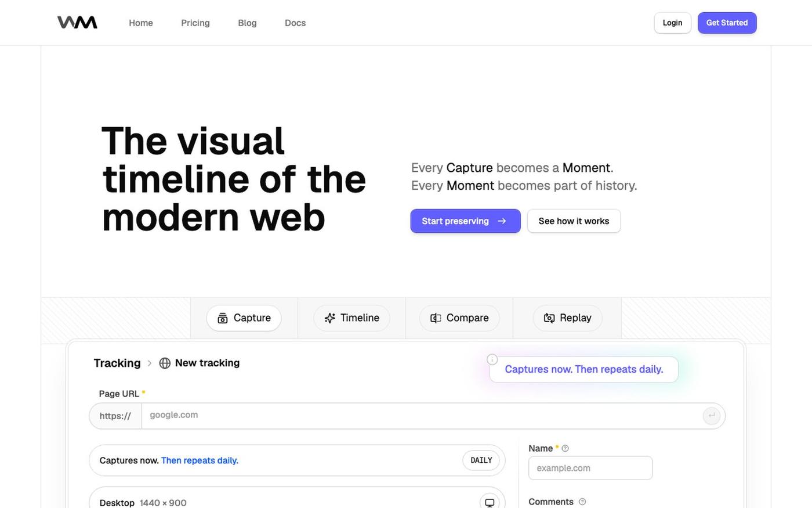Click the Page URL label
The height and width of the screenshot is (508, 812).
[119, 394]
